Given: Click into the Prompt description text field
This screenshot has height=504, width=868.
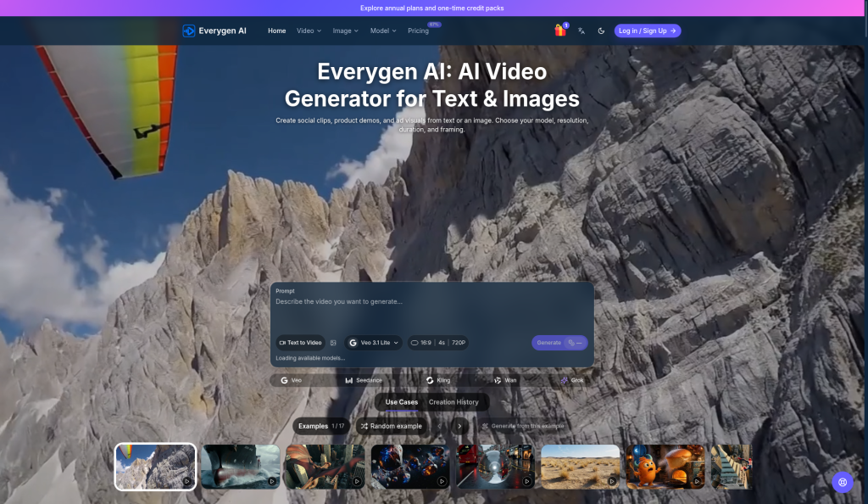Looking at the screenshot, I should click(431, 313).
